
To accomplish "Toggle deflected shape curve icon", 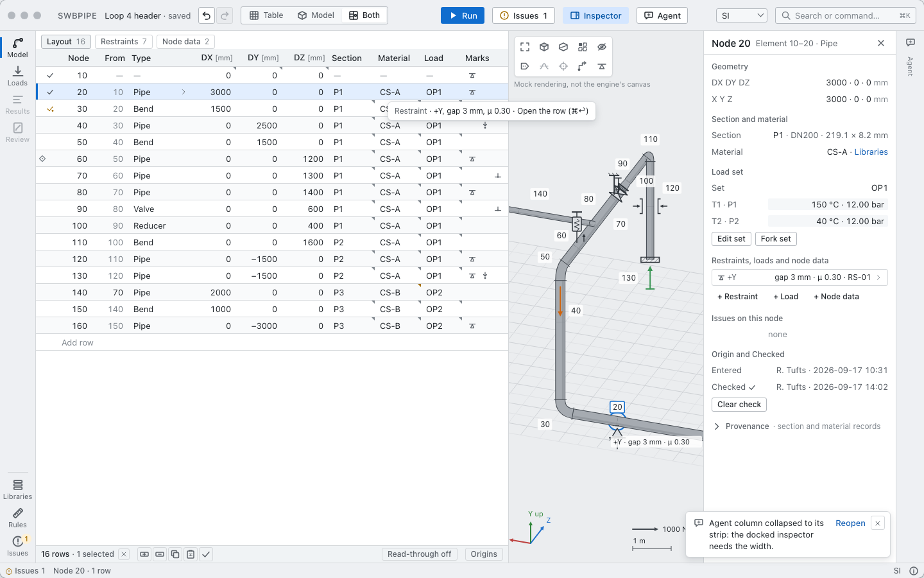I will point(544,66).
